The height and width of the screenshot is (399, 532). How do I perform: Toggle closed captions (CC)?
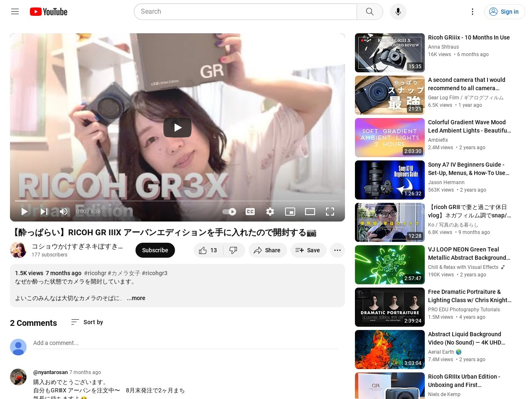pos(250,212)
